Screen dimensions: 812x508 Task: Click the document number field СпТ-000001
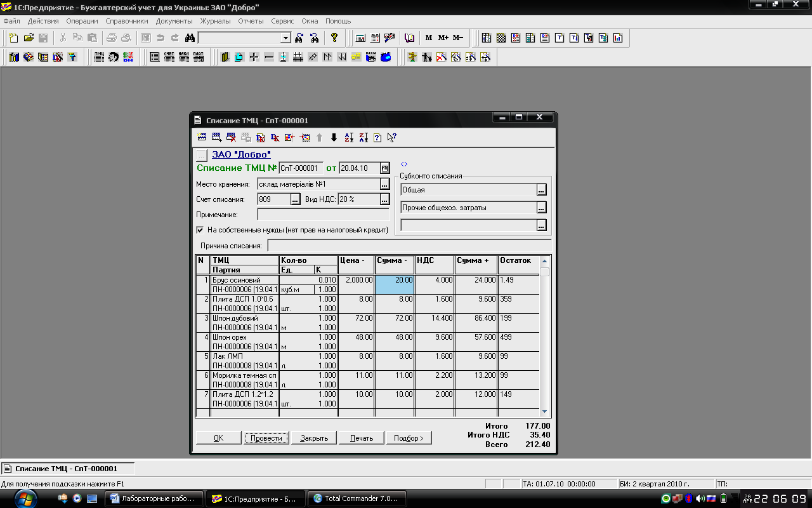click(x=301, y=168)
